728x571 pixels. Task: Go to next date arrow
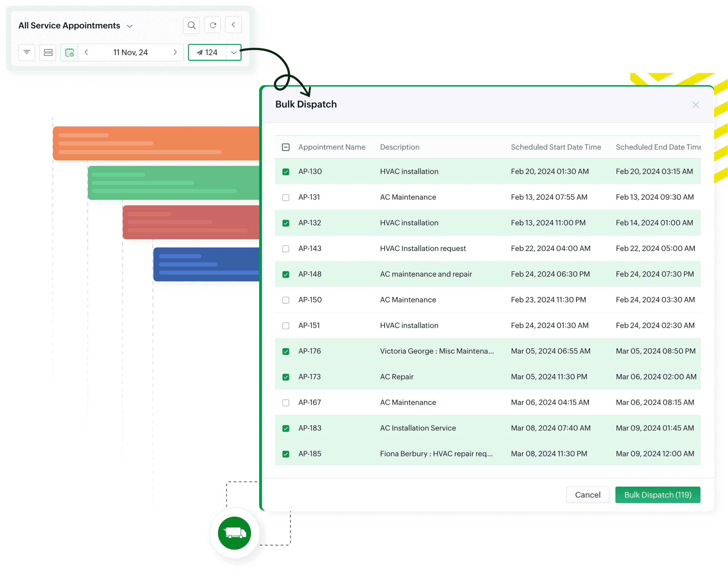(x=175, y=53)
